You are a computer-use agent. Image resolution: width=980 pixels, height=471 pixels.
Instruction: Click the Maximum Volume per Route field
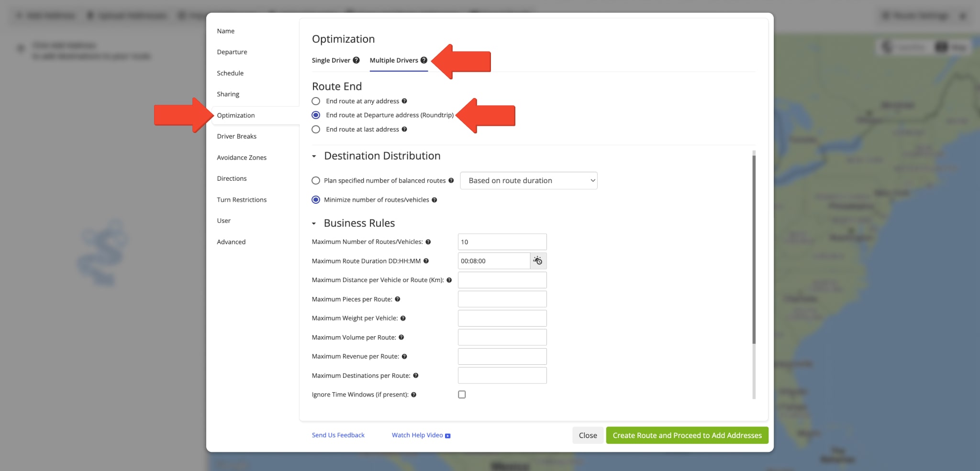click(x=502, y=338)
